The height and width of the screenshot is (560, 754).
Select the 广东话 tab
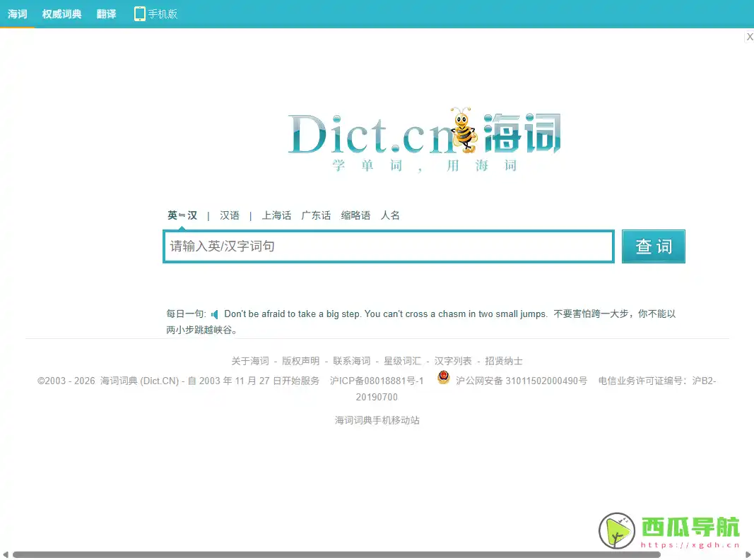pyautogui.click(x=316, y=215)
